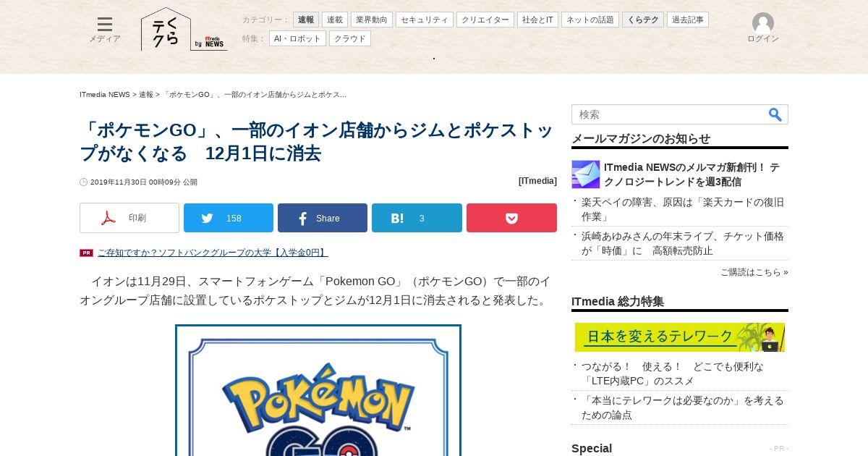Select the 業界動向 category tab
The image size is (868, 456).
click(372, 20)
